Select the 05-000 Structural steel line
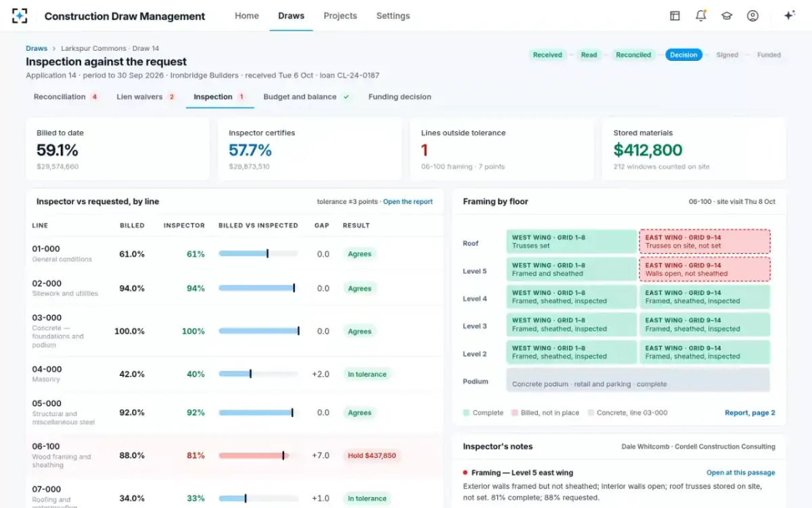812x508 pixels. point(235,412)
